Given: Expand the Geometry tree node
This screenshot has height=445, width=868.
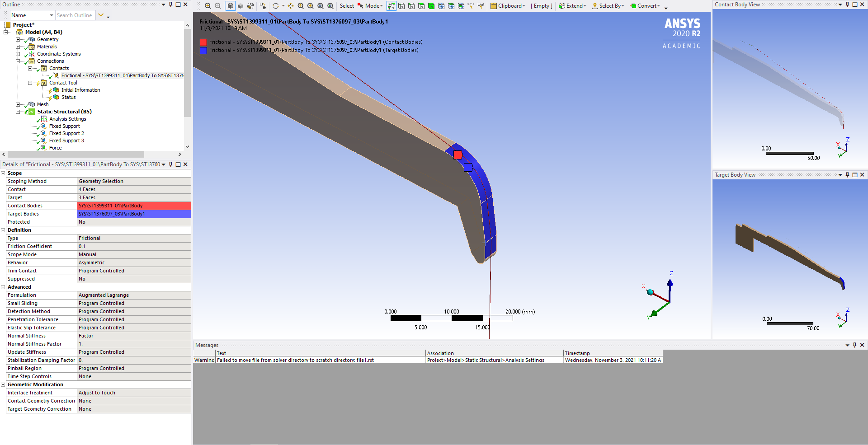Looking at the screenshot, I should coord(18,39).
